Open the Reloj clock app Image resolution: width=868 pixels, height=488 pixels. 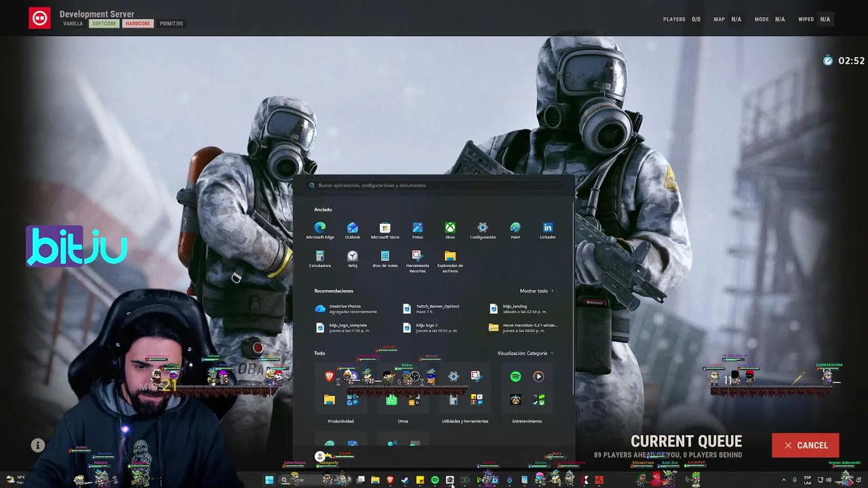pyautogui.click(x=353, y=260)
